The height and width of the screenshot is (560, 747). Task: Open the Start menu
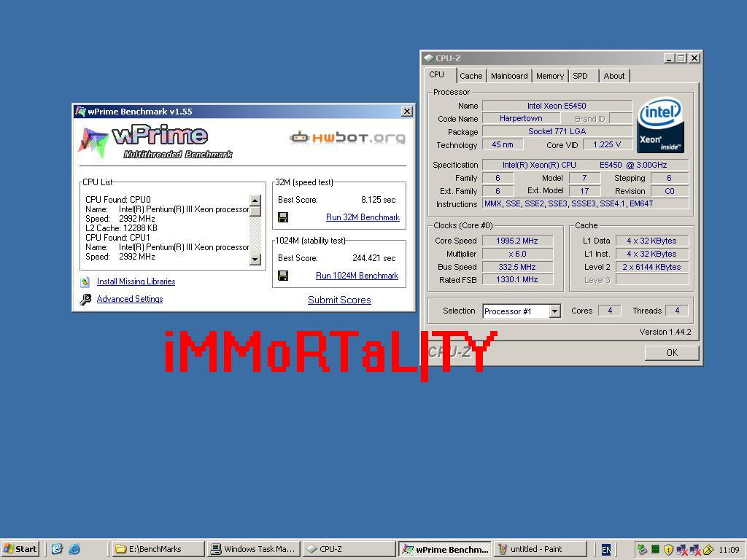[x=20, y=549]
